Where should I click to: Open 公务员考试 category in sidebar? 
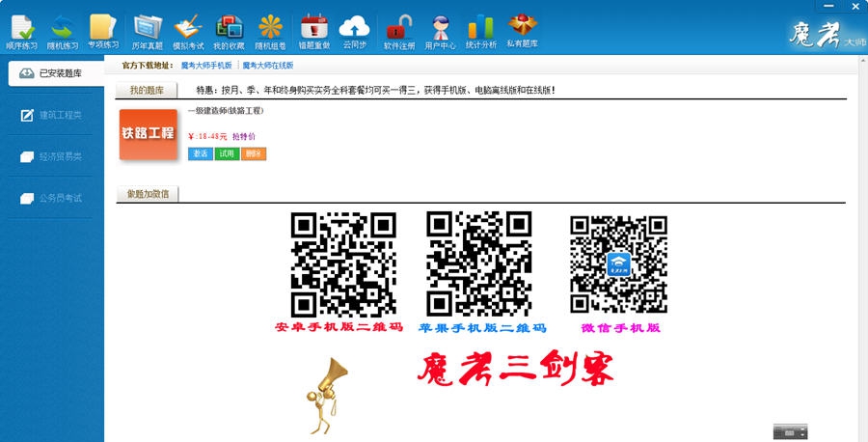(51, 198)
